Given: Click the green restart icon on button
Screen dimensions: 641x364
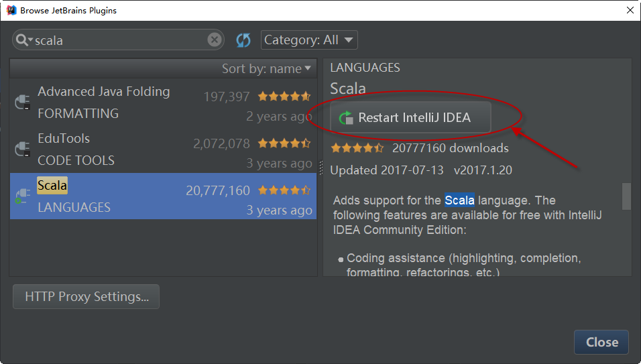Looking at the screenshot, I should [346, 118].
